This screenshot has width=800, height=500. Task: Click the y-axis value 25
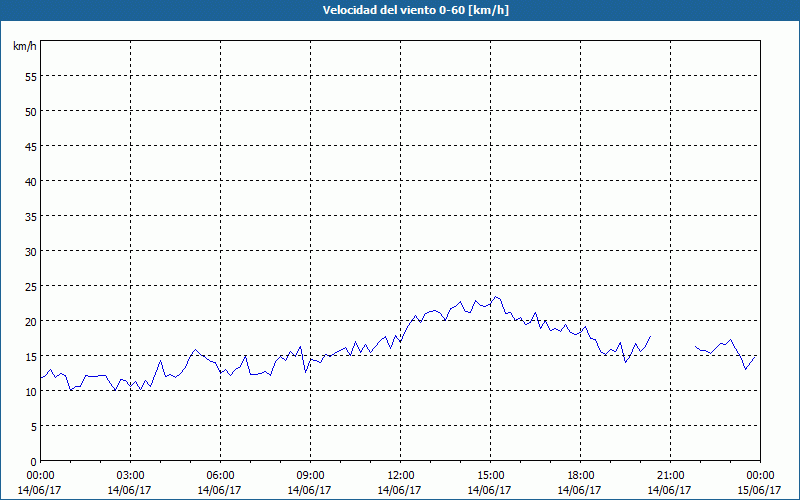point(31,288)
